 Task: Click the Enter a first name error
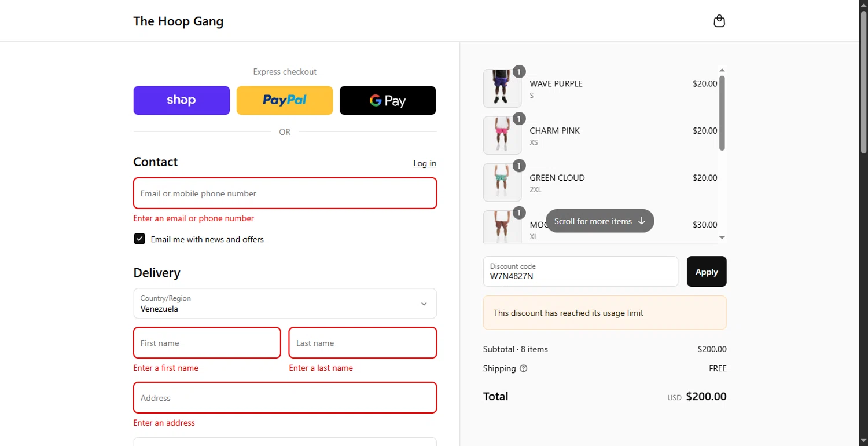(166, 368)
